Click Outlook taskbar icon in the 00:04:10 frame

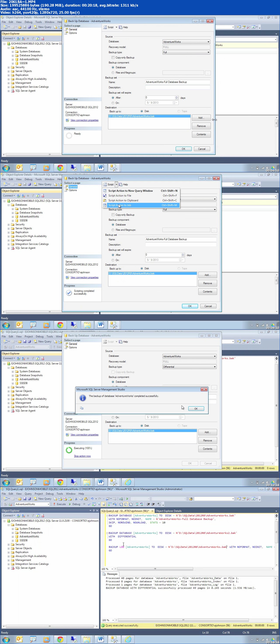point(19,168)
